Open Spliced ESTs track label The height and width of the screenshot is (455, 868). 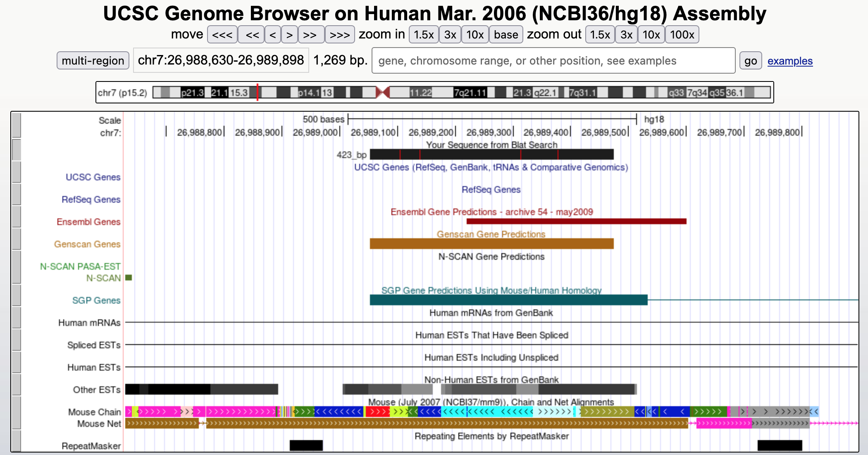pos(94,345)
